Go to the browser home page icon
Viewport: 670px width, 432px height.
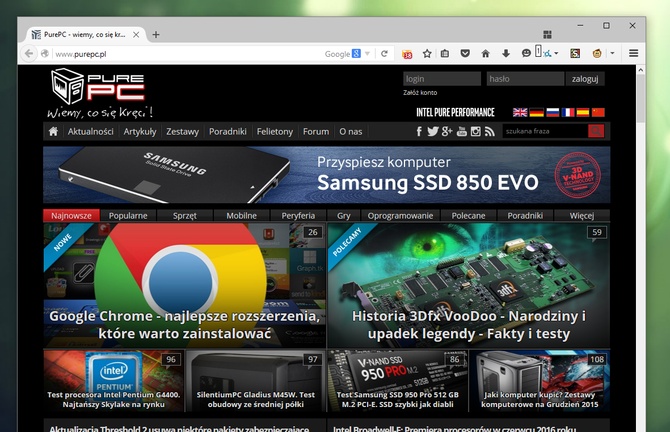coord(485,53)
